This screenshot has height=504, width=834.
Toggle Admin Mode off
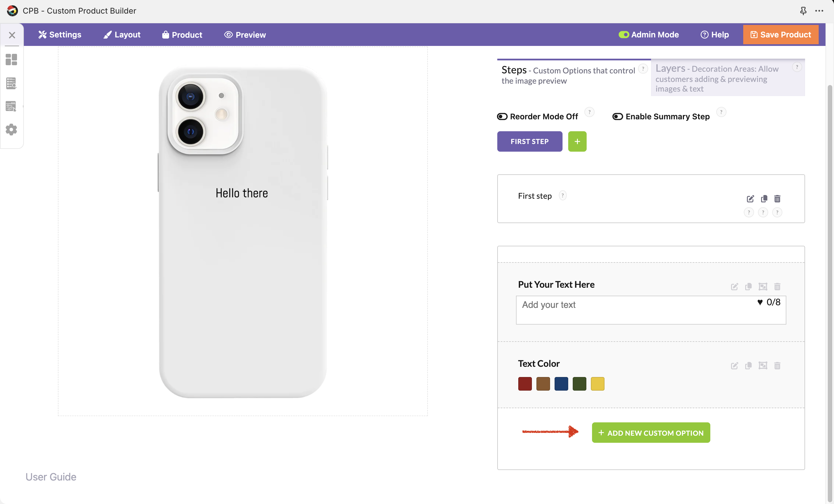coord(624,35)
